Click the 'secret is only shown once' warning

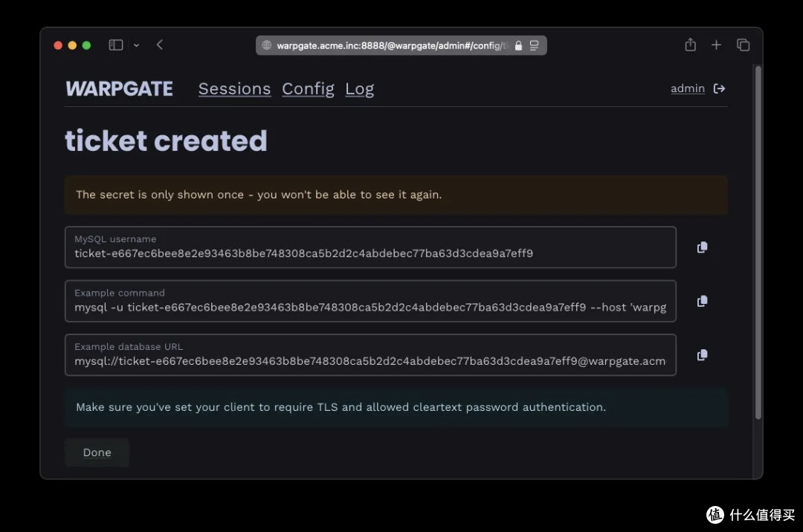pos(396,195)
